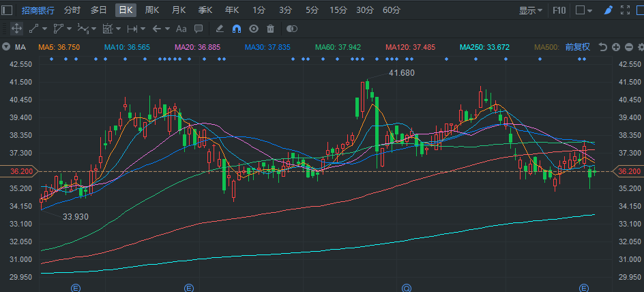
Task: Open the window layout dropdown arrow
Action: (x=590, y=11)
